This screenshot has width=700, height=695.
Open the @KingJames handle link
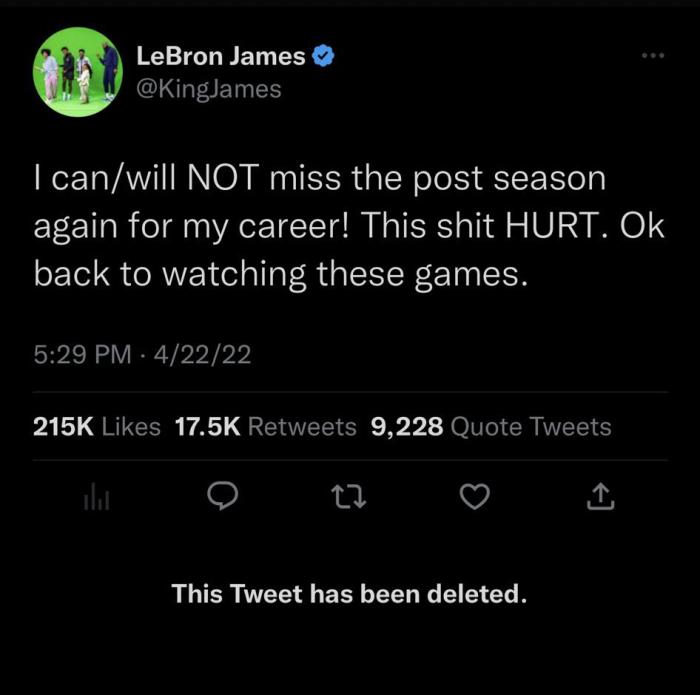point(206,89)
